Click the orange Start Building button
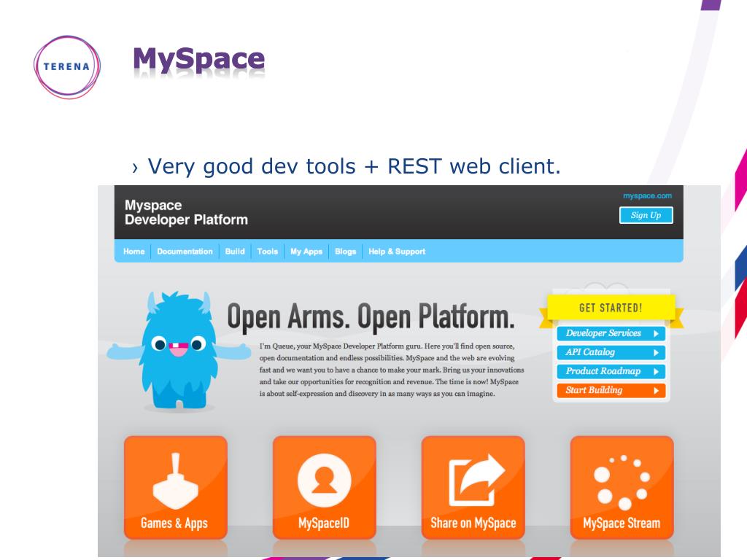 click(x=611, y=391)
